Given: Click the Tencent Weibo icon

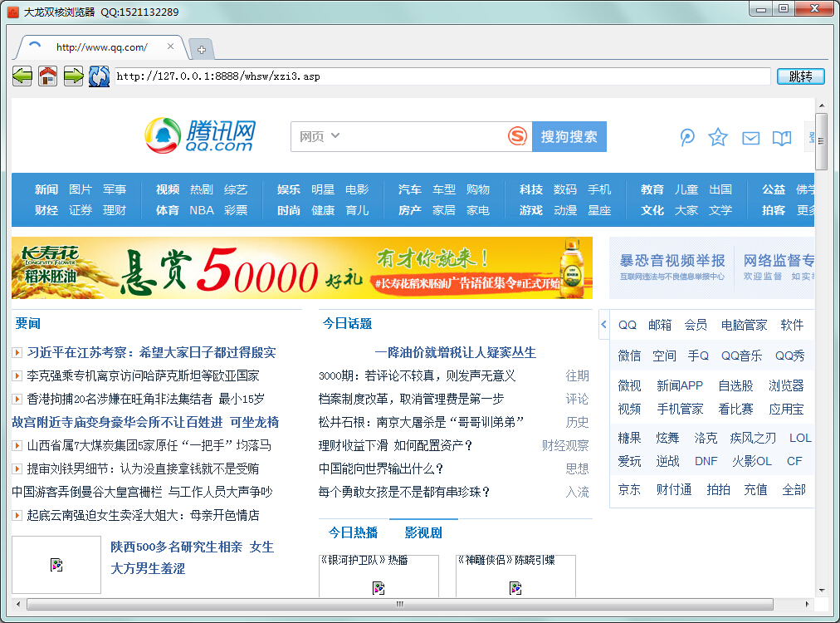Looking at the screenshot, I should coord(686,138).
